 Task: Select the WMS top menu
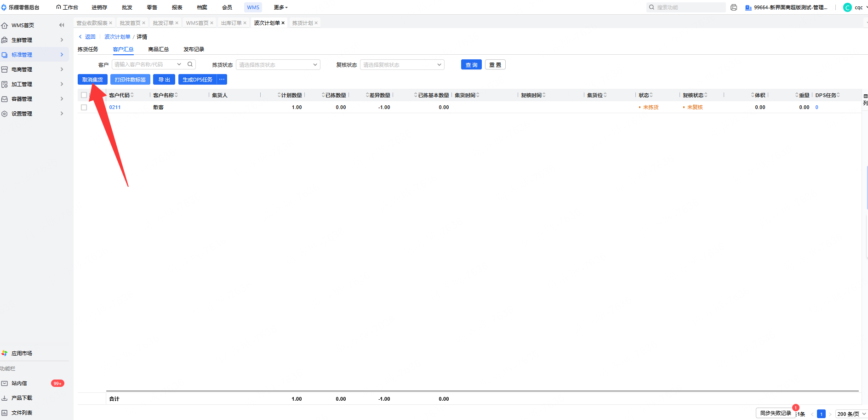[x=253, y=7]
